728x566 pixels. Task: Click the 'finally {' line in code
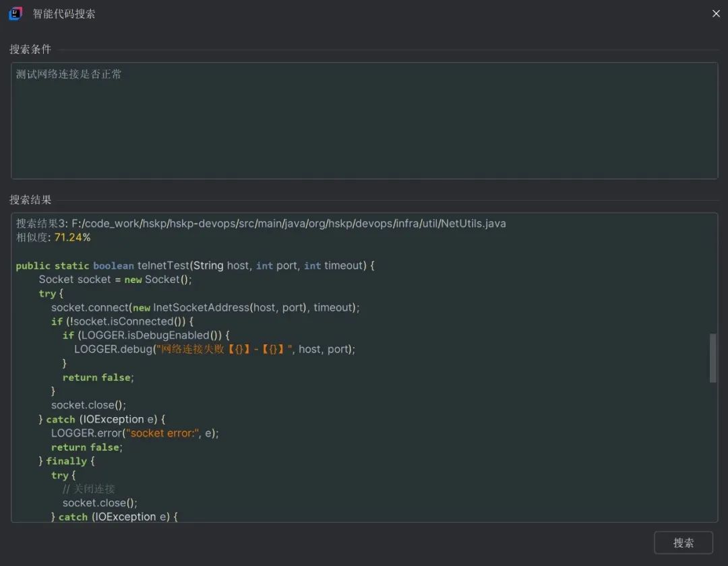(x=66, y=461)
